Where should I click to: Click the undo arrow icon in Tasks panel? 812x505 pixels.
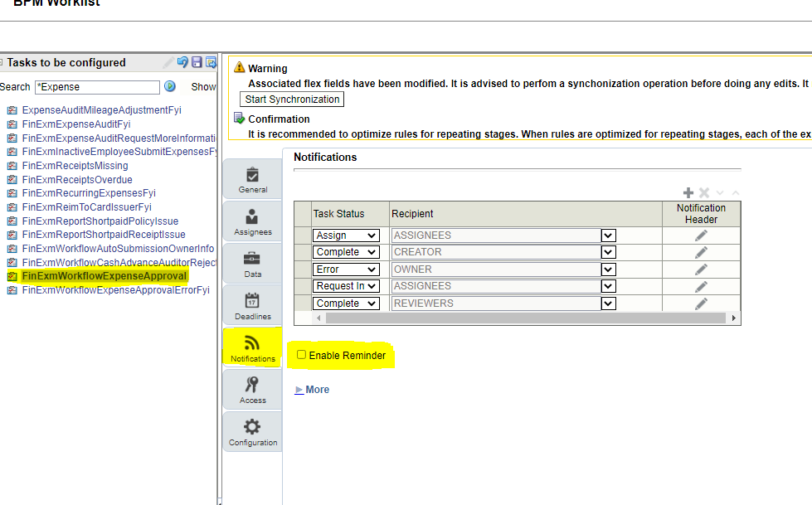tap(182, 62)
